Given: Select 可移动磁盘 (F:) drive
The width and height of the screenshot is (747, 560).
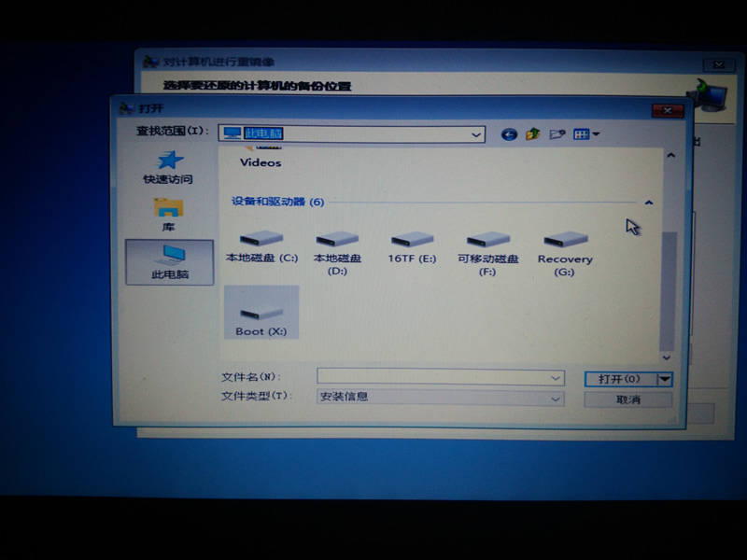Looking at the screenshot, I should [488, 250].
